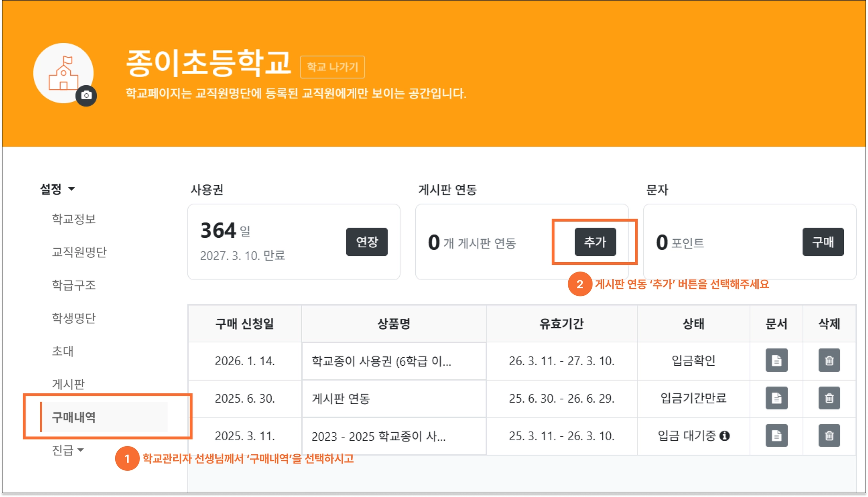Click the school building profile image

pos(63,73)
